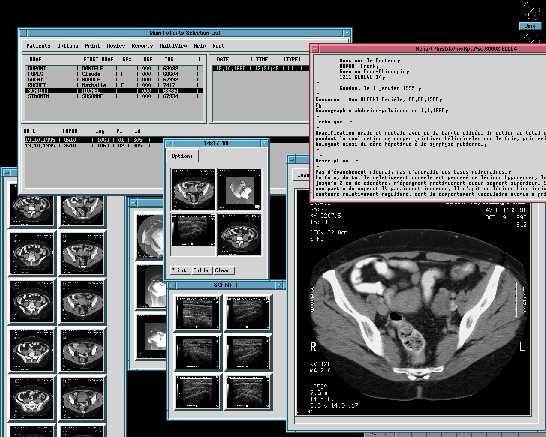Screen dimensions: 546x437
Task: Open the ultrasound thumbnail in Options window
Action: [193, 230]
